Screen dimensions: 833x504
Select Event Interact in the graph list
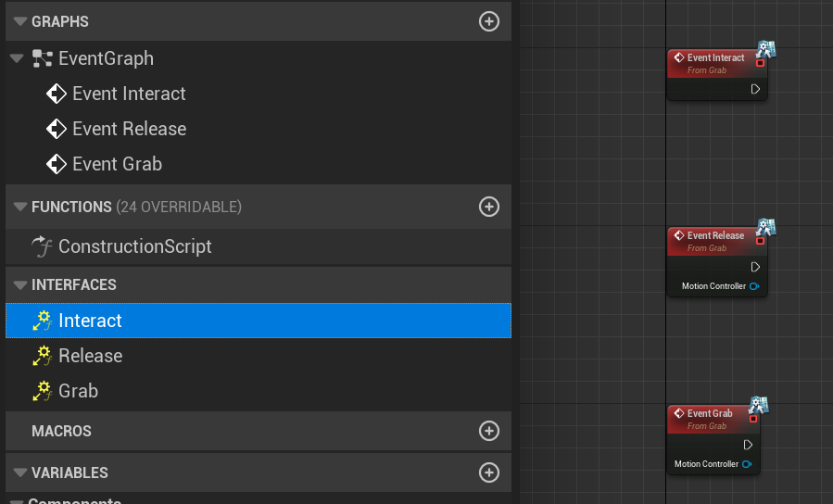129,94
